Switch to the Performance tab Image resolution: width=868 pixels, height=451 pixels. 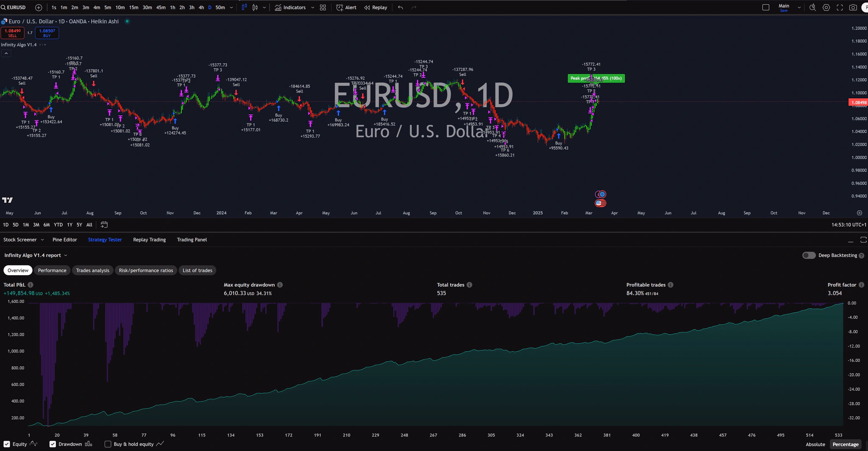[52, 270]
